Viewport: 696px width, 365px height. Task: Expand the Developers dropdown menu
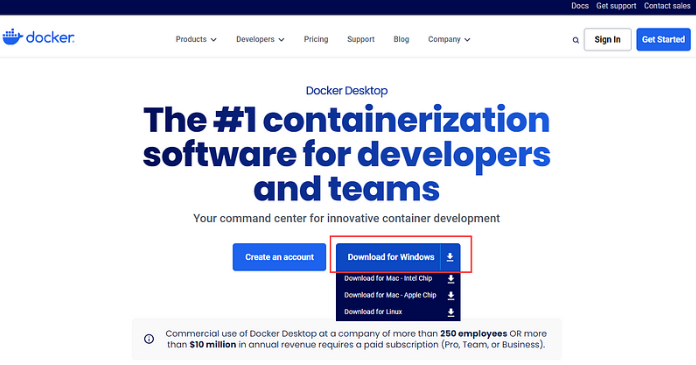pyautogui.click(x=260, y=40)
